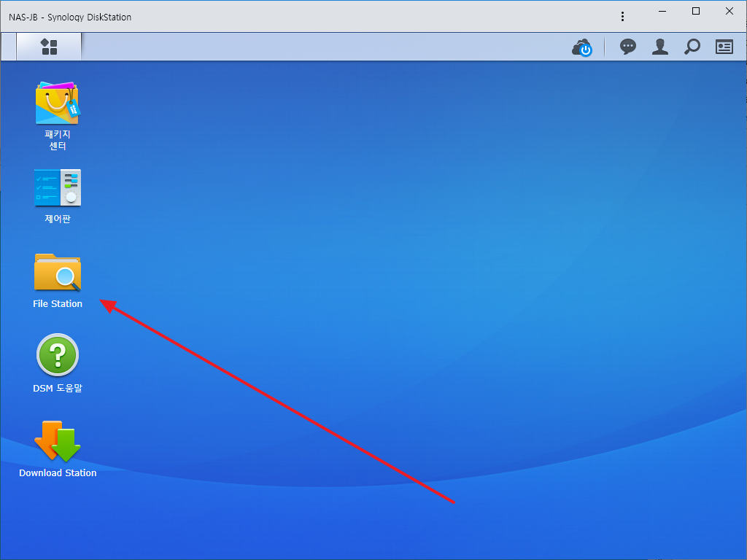This screenshot has width=747, height=560.
Task: Minimize the NAS-JB window
Action: 662,11
